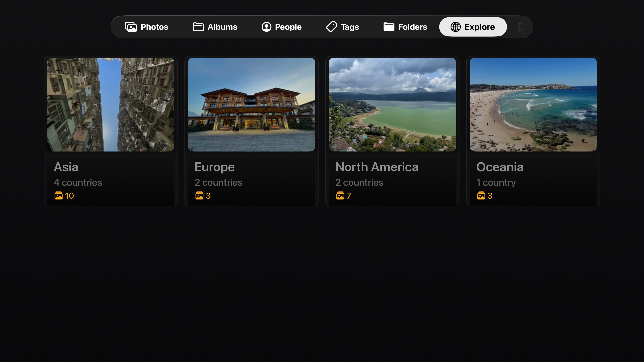Select the highlighted Explore button
This screenshot has height=362, width=644.
pyautogui.click(x=473, y=27)
